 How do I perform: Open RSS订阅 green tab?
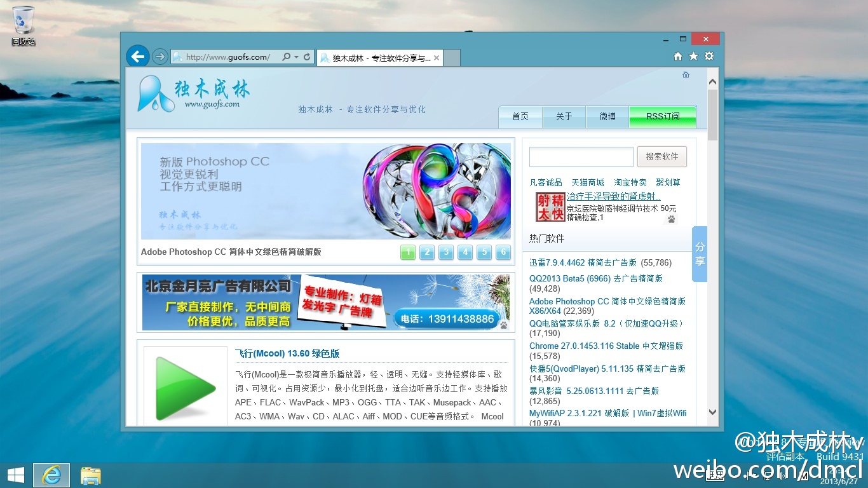click(x=663, y=117)
